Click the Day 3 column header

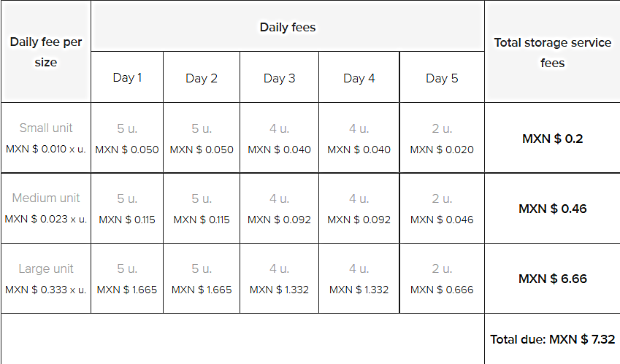[279, 78]
